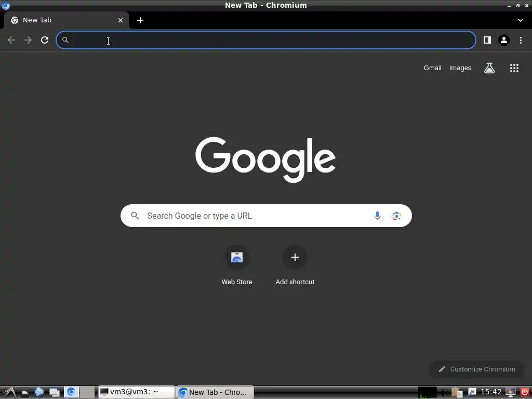Expand the tab search dropdown arrow

pos(521,20)
